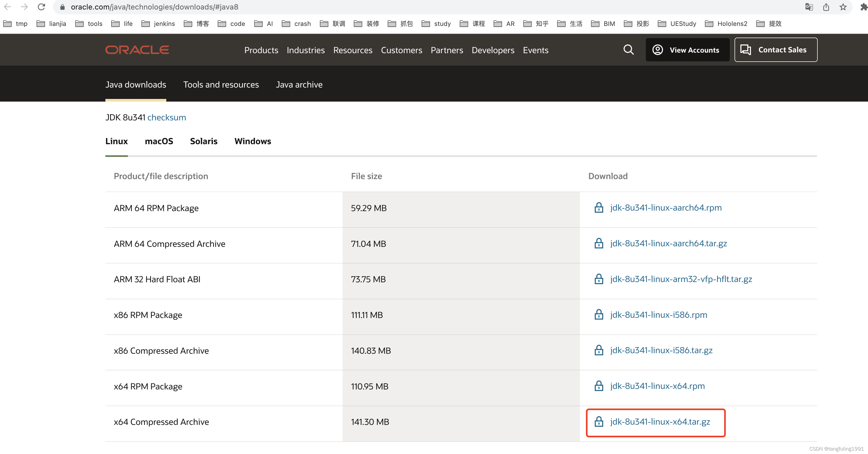Open the Customers menu

click(401, 50)
